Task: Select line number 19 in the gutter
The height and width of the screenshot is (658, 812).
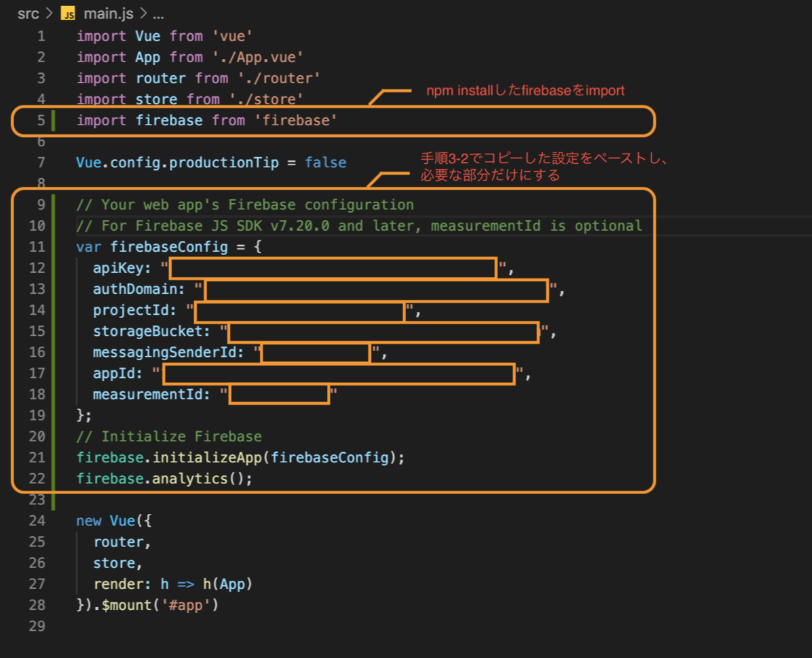Action: (x=37, y=415)
